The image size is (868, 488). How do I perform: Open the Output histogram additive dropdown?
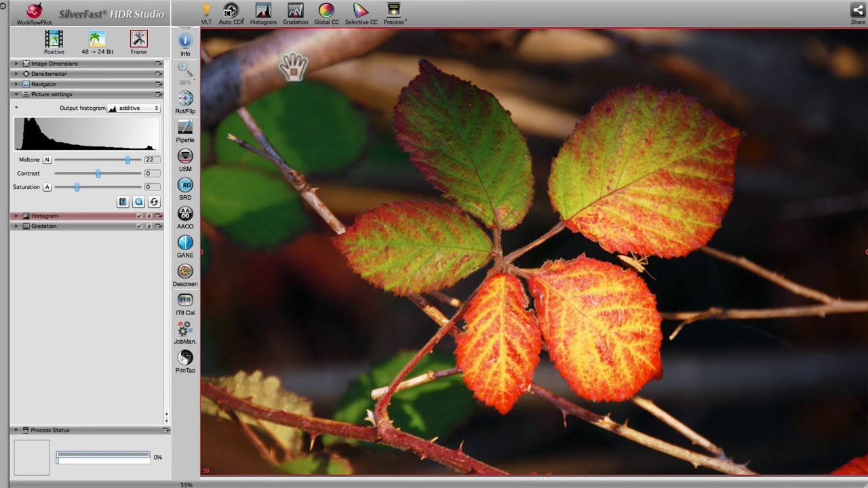tap(134, 108)
